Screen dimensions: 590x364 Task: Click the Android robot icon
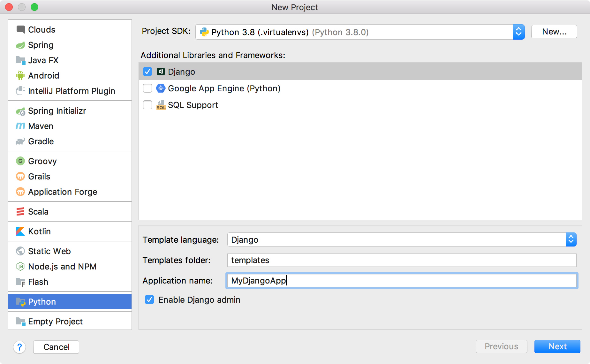(20, 75)
